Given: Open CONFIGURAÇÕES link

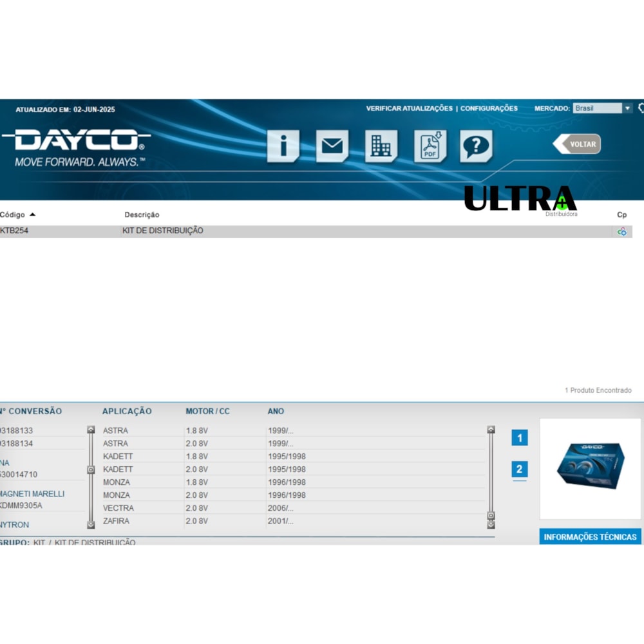Looking at the screenshot, I should [x=489, y=108].
